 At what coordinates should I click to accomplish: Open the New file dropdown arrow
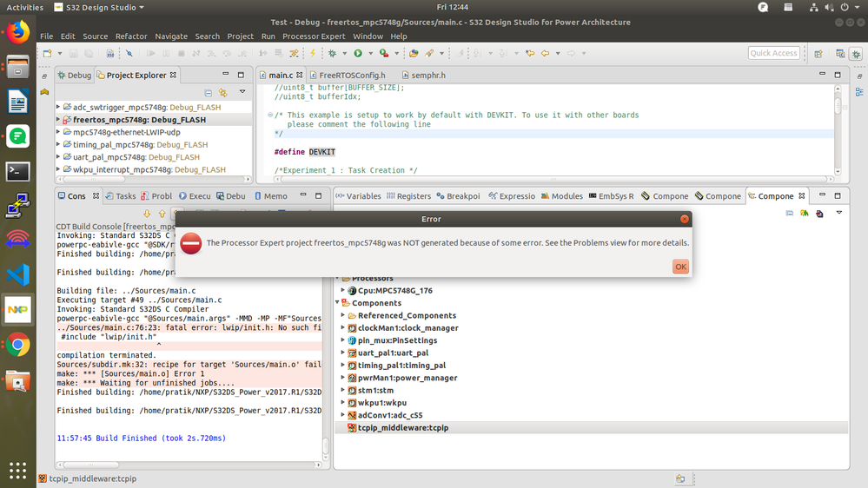pyautogui.click(x=59, y=54)
